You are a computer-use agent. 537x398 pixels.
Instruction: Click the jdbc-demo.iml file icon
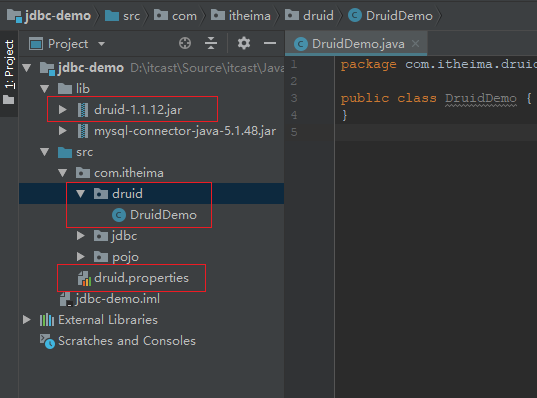[x=65, y=299]
